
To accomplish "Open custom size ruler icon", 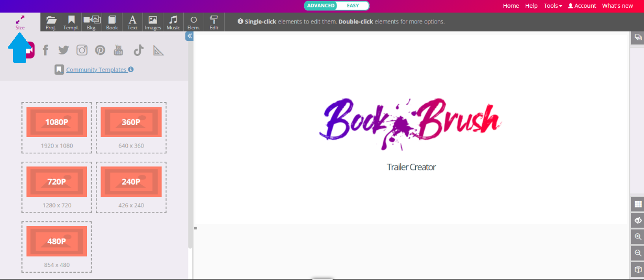I will 158,50.
